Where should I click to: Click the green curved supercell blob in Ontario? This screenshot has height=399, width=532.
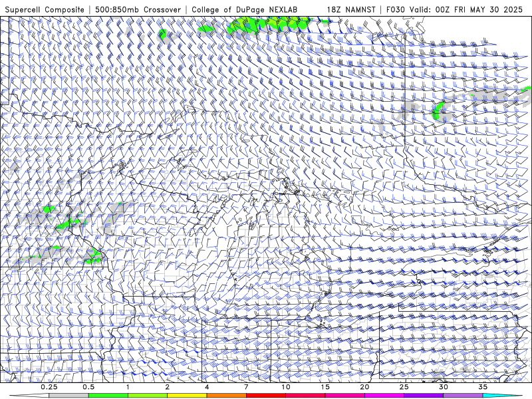click(437, 110)
